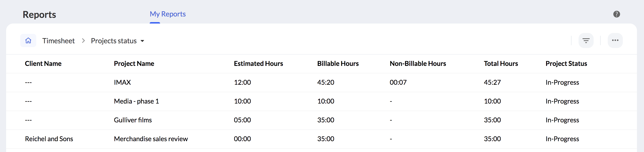Click the Project Status column header

(566, 64)
